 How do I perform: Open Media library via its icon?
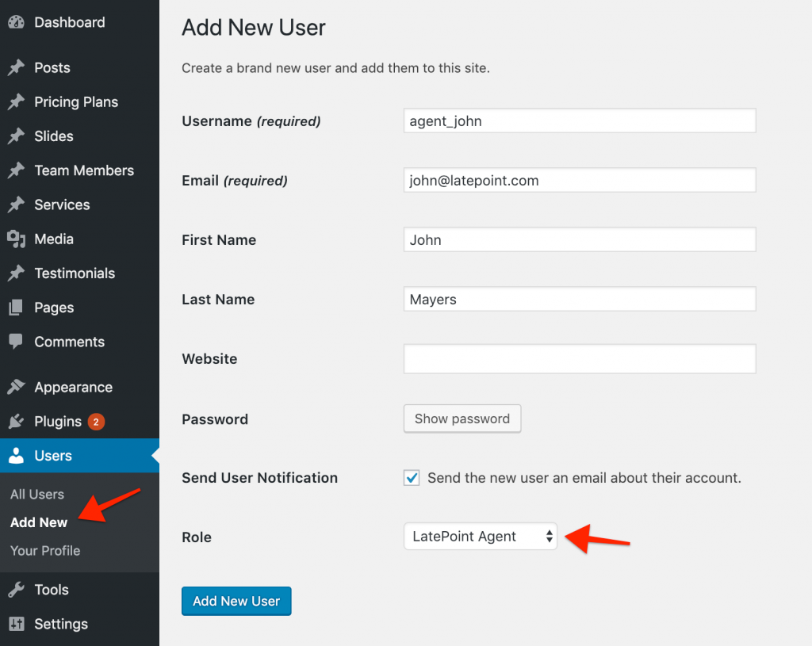point(17,239)
